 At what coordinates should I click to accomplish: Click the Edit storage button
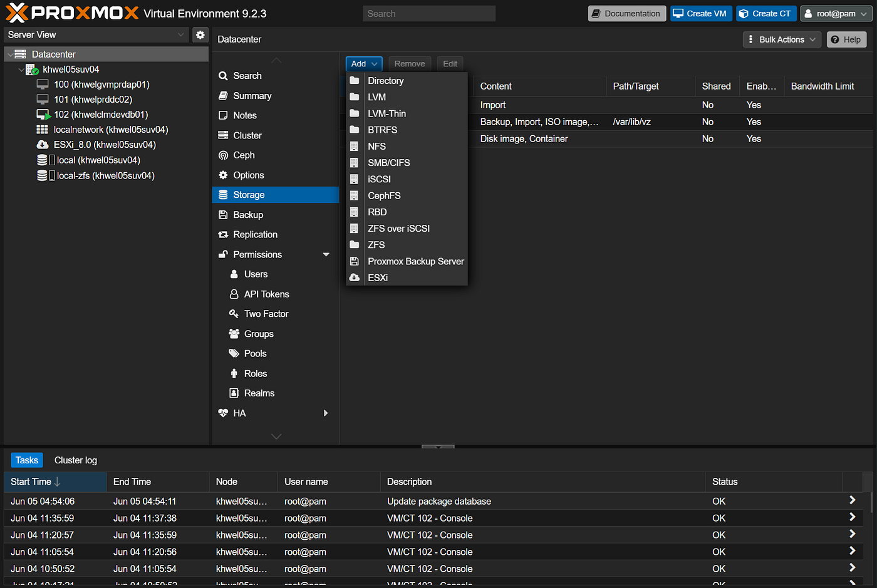click(x=450, y=64)
